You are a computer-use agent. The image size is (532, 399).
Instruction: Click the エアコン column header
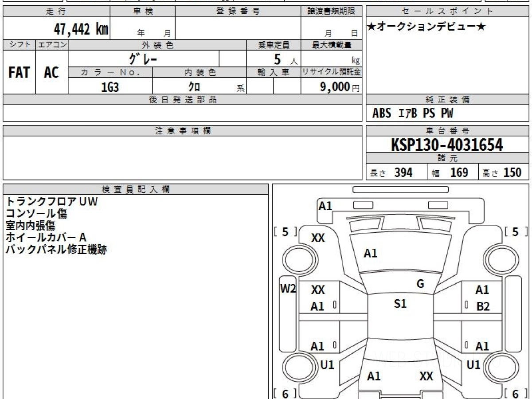pos(52,45)
